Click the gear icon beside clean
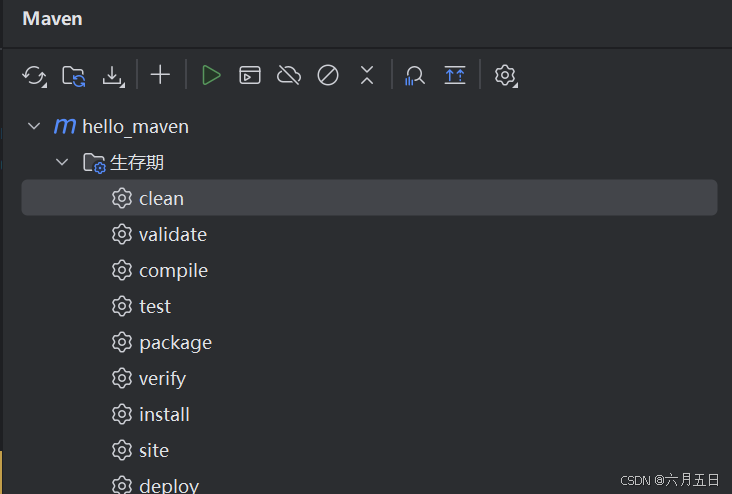The width and height of the screenshot is (732, 494). click(122, 198)
